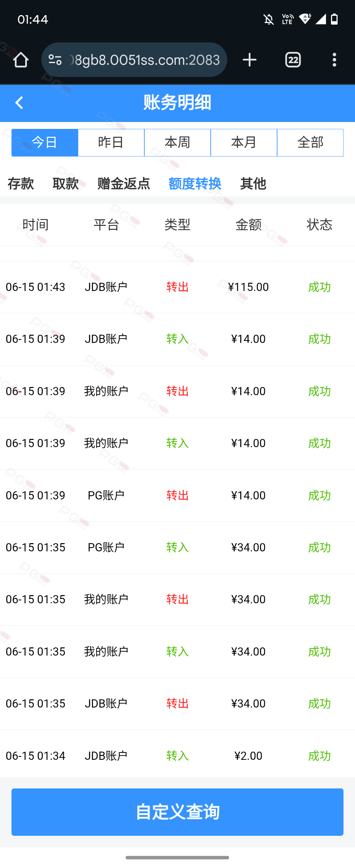
Task: Select the 昨日 date filter
Action: [x=111, y=143]
